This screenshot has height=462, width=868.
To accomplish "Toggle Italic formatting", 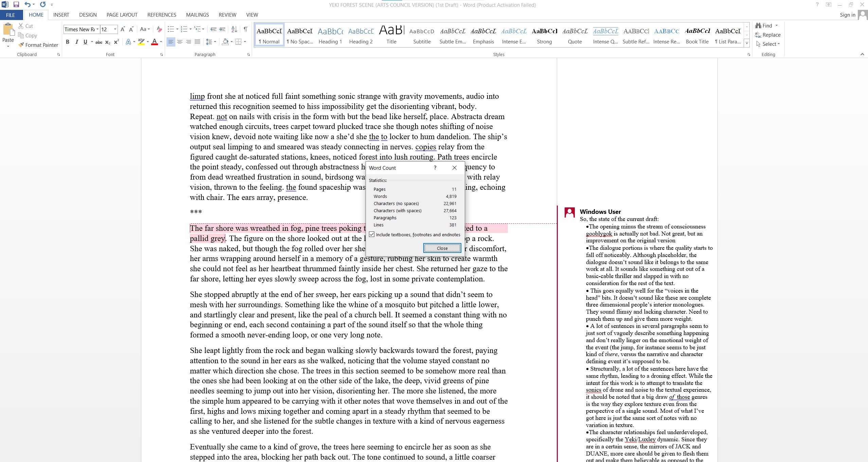I will pyautogui.click(x=76, y=42).
